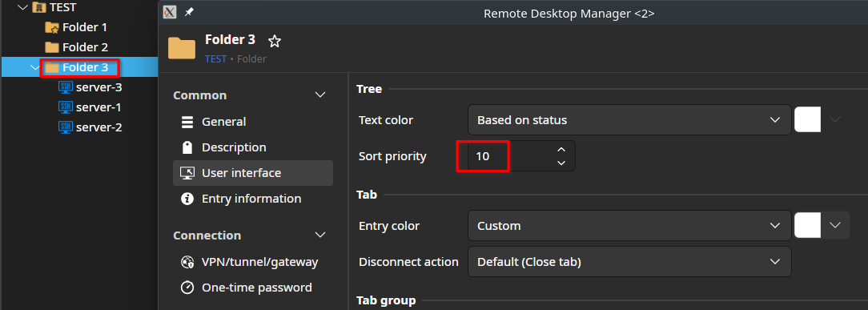Collapse the TEST vault tree node
The image size is (868, 310).
click(22, 8)
